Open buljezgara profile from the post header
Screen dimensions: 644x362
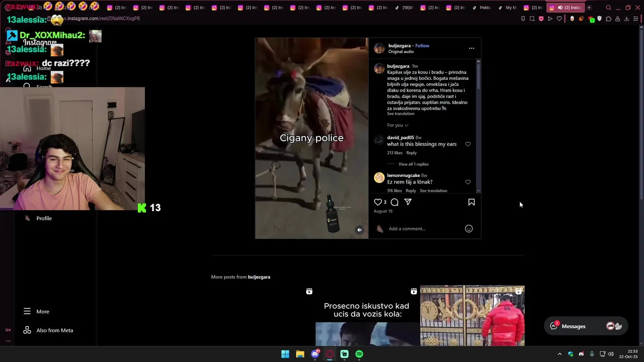pos(399,46)
